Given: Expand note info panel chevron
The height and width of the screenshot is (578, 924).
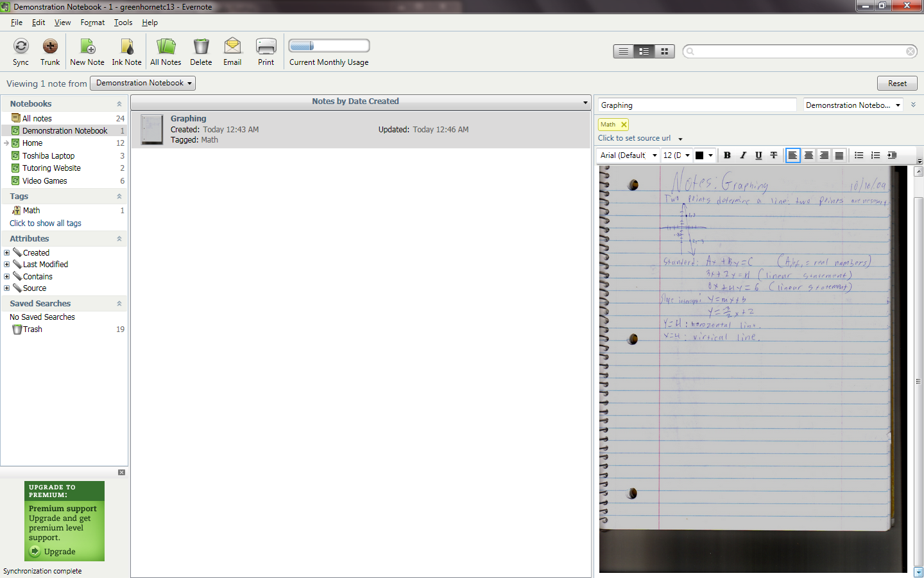Looking at the screenshot, I should point(913,105).
